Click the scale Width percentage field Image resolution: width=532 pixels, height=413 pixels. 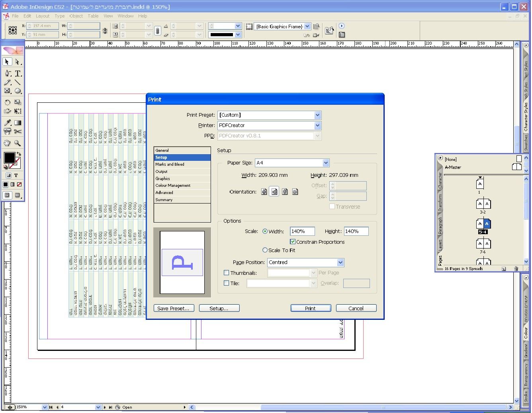point(302,231)
